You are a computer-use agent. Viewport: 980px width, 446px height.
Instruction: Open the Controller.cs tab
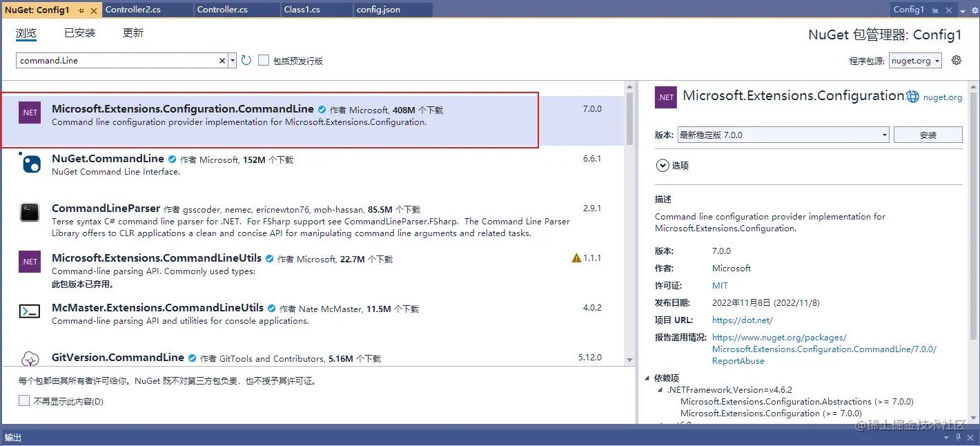[x=237, y=10]
